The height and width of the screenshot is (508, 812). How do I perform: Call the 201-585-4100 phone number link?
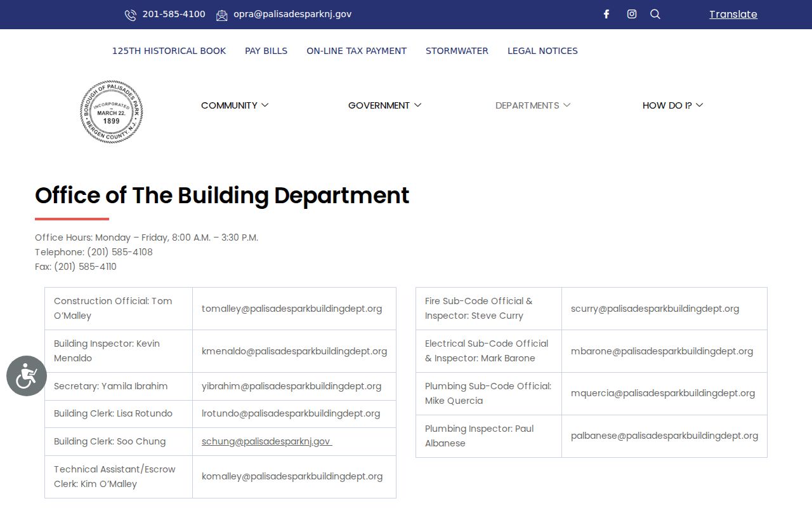[174, 14]
